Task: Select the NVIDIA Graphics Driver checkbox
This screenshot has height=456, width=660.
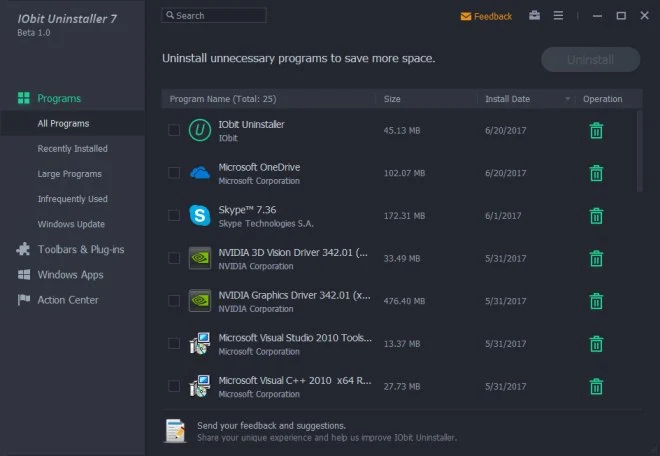Action: click(x=174, y=301)
